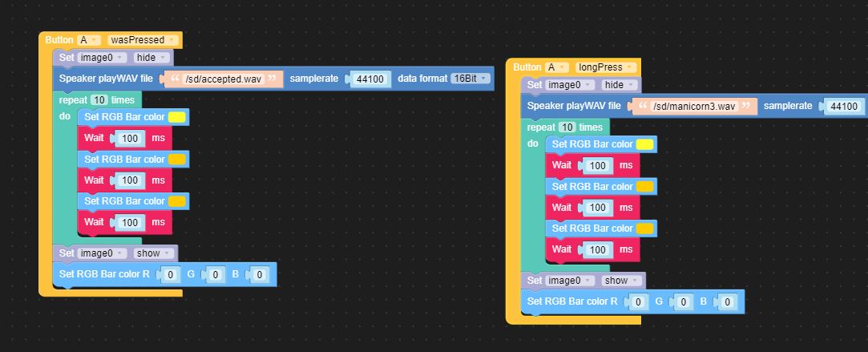Open the show dropdown in longPress block
The width and height of the screenshot is (868, 352).
[620, 281]
